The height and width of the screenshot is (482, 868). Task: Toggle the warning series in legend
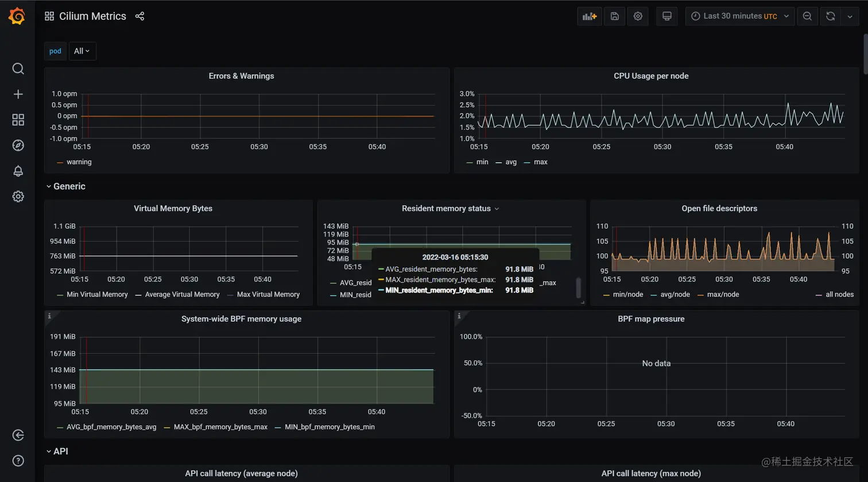click(79, 162)
